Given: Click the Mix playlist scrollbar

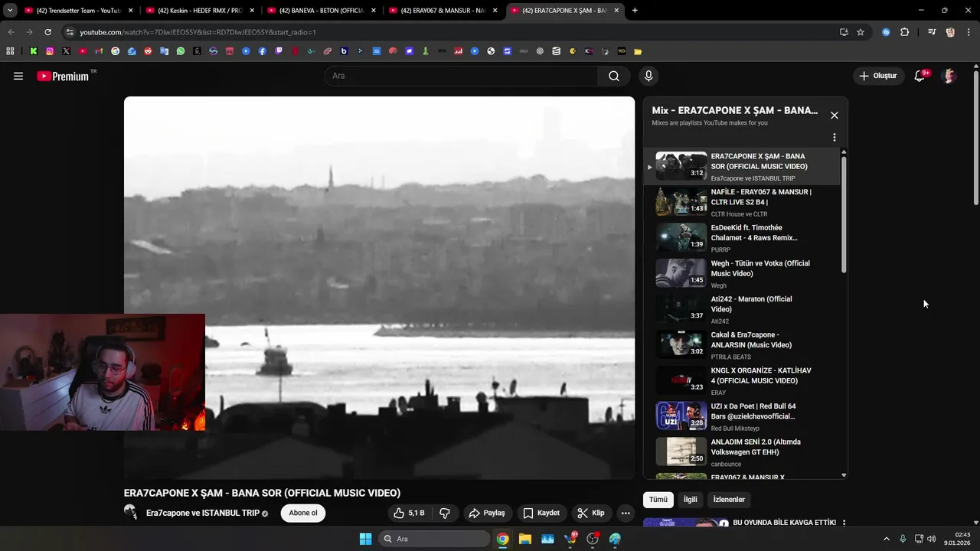Looking at the screenshot, I should tap(844, 215).
